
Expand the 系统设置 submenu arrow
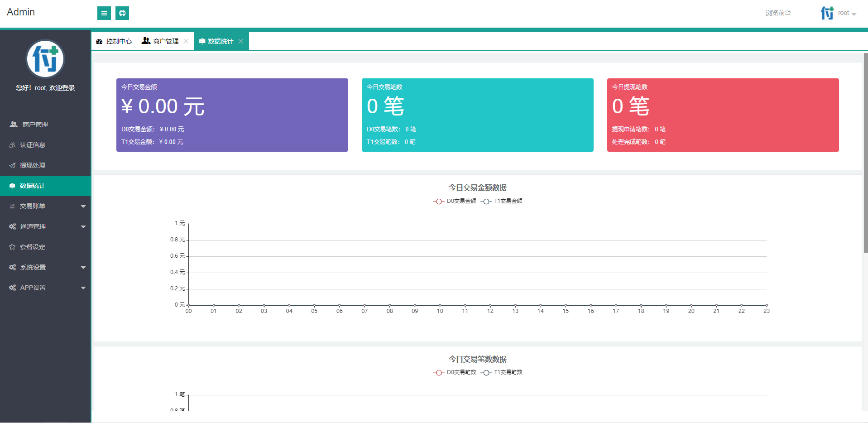[x=83, y=268]
